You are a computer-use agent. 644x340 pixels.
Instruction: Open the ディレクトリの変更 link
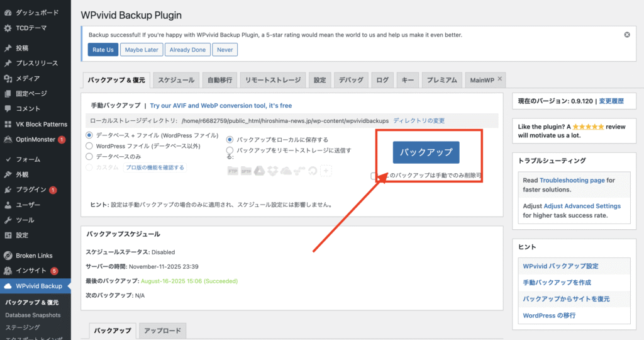[419, 120]
